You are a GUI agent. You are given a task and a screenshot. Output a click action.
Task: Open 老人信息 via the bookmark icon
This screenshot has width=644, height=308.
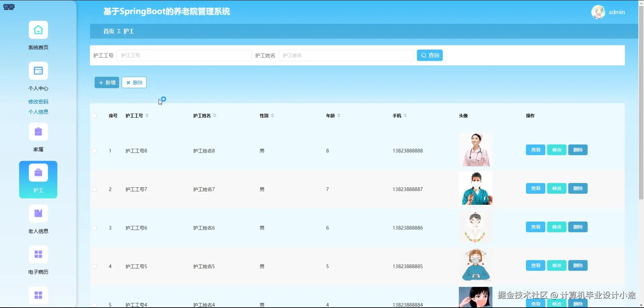pos(38,214)
